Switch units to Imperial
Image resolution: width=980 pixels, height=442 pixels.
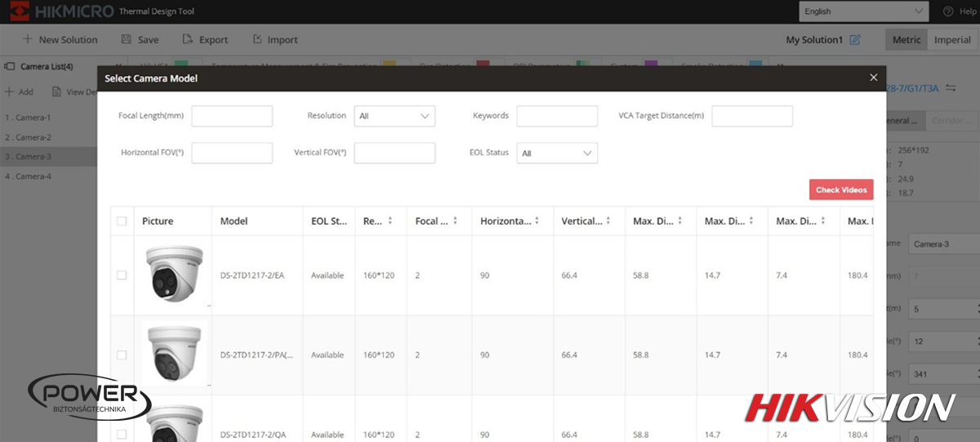952,40
